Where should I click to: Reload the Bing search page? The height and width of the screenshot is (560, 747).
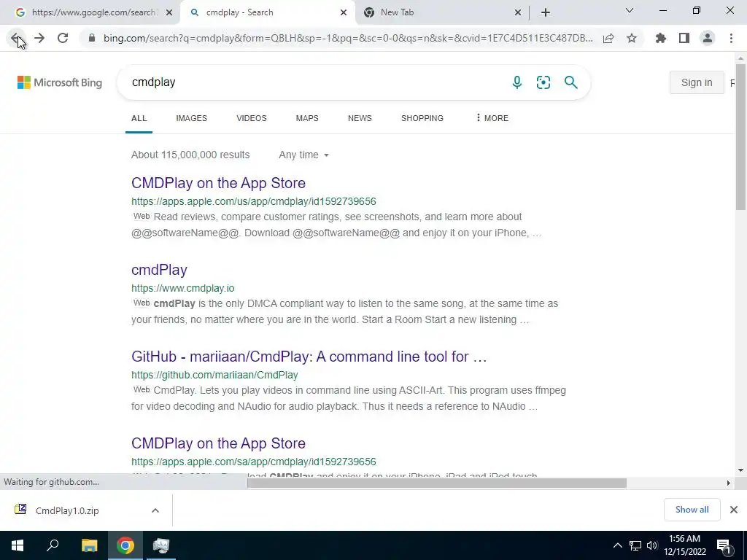tap(63, 38)
